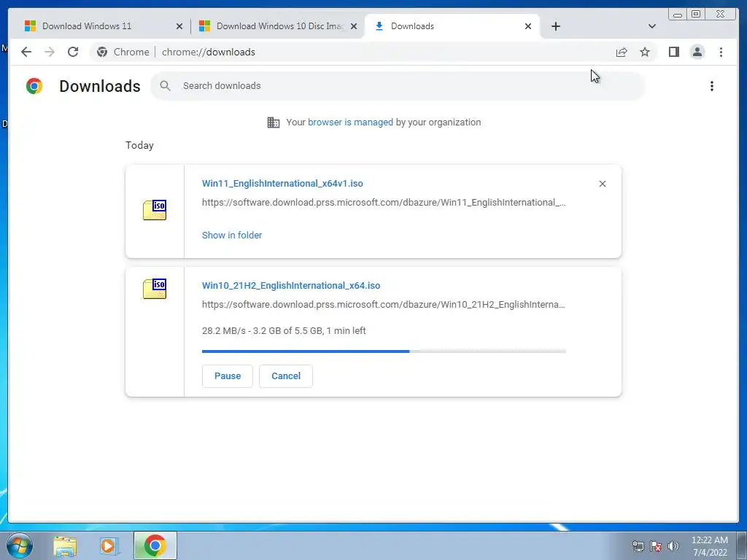The height and width of the screenshot is (560, 747).
Task: Cancel the Win10 ISO download
Action: coord(286,376)
